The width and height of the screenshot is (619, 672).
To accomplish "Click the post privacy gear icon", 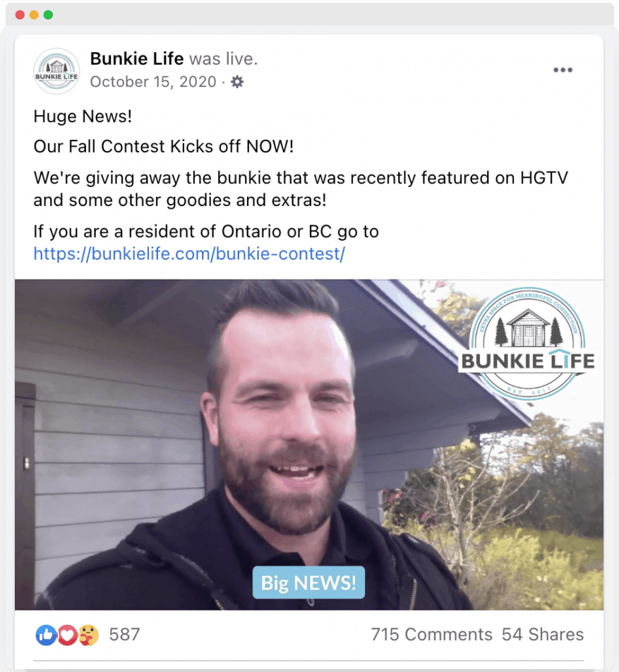I will coord(237,81).
